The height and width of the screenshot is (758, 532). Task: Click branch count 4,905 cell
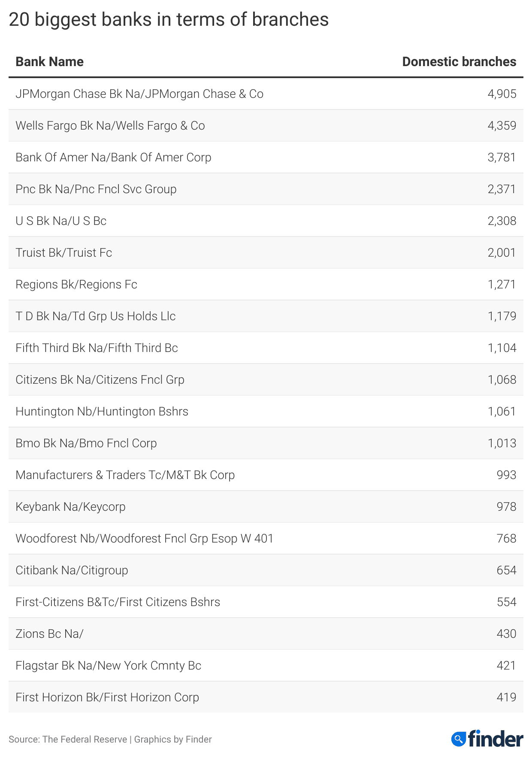(x=502, y=94)
